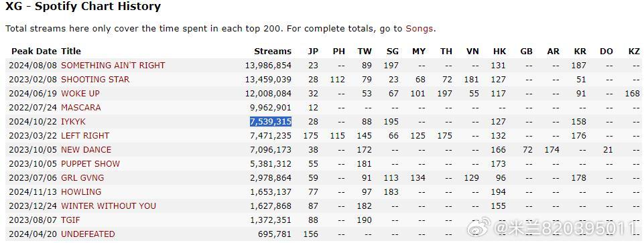Click the Peak Date column header
The image size is (644, 243).
(x=35, y=52)
